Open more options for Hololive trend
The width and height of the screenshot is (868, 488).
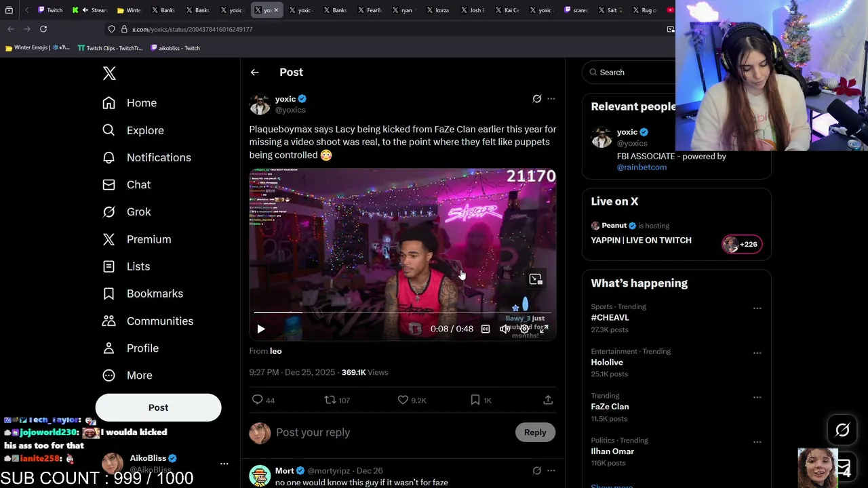[757, 353]
